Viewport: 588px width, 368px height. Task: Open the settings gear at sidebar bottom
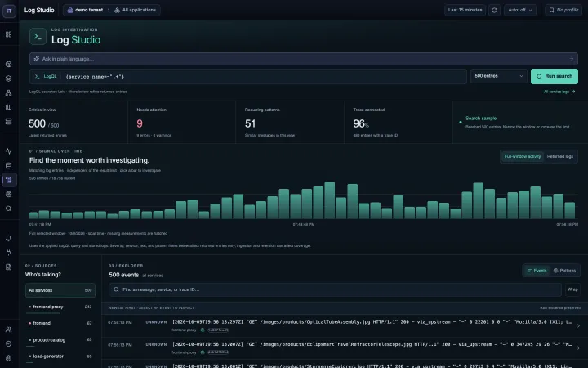9,358
